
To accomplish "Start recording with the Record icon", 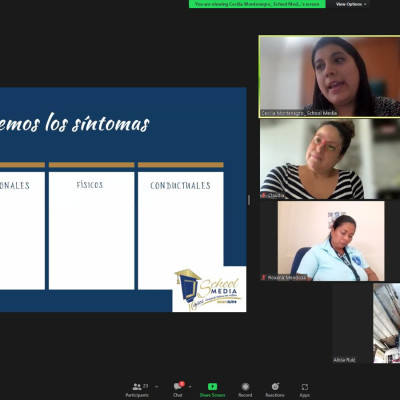I will (x=245, y=387).
